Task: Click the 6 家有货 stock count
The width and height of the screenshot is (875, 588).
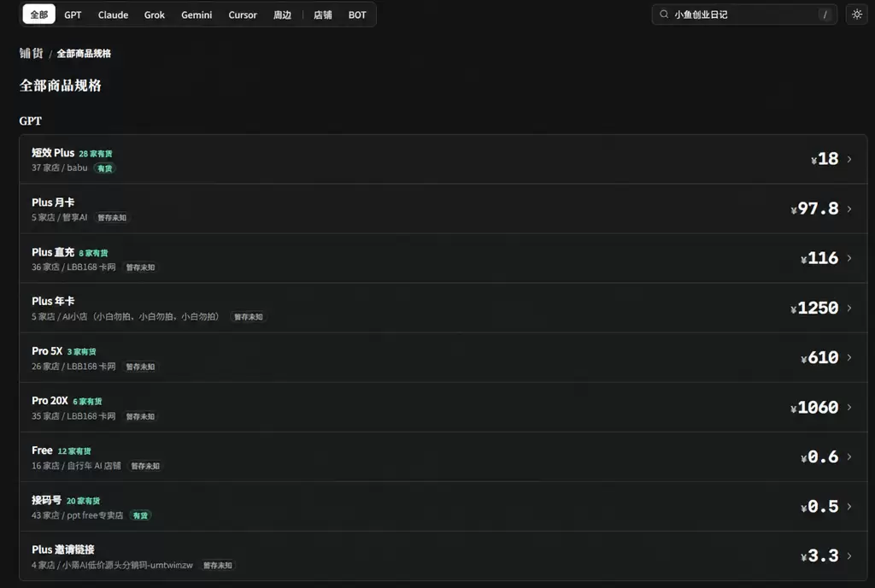Action: pos(88,401)
